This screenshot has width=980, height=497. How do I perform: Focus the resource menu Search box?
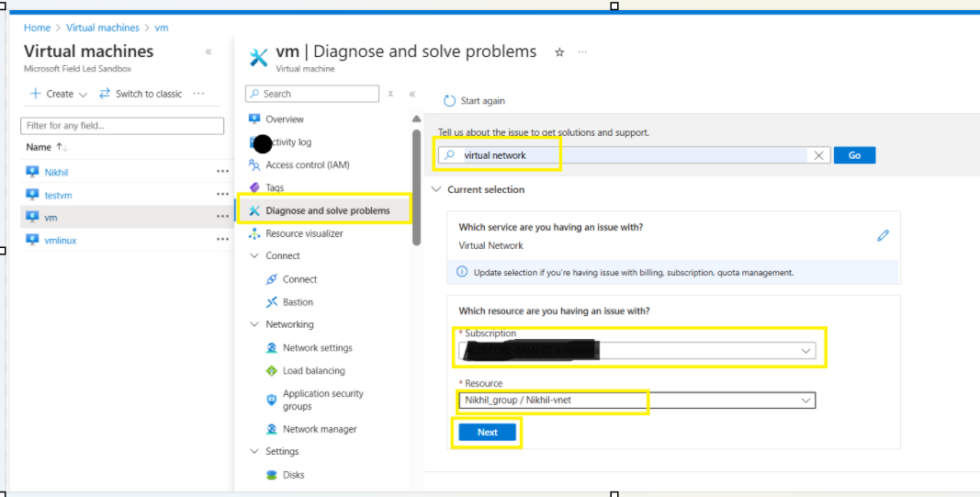(x=312, y=94)
